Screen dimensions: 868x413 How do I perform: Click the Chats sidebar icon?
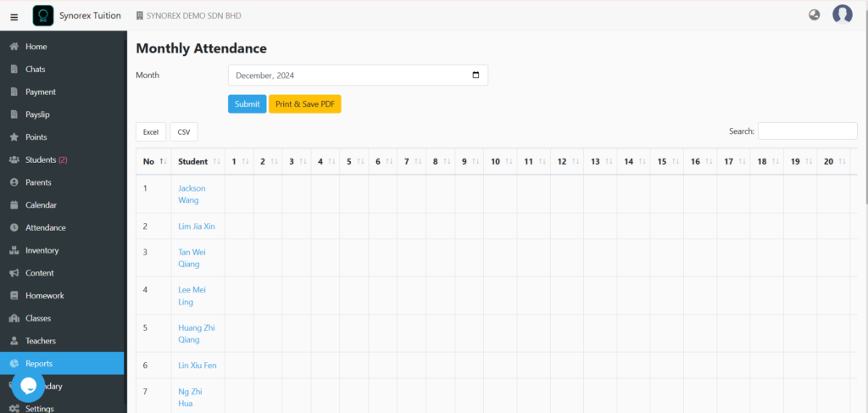15,70
